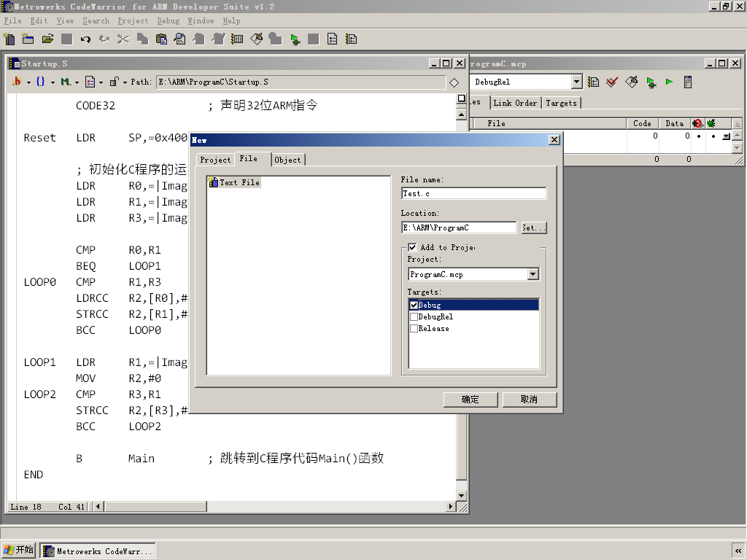Click the Undo toolbar icon
This screenshot has height=560, width=747.
(x=85, y=39)
